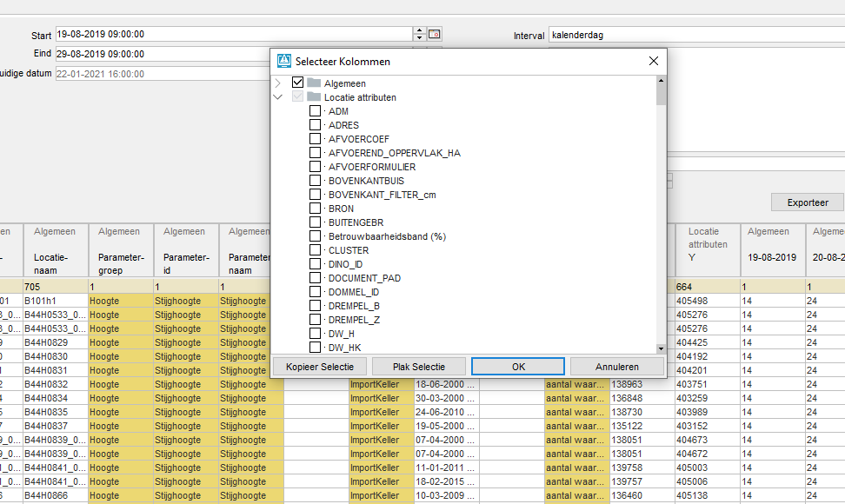Close the Selecteer Kolommen dialog
Screen dimensions: 845x504
(x=654, y=61)
